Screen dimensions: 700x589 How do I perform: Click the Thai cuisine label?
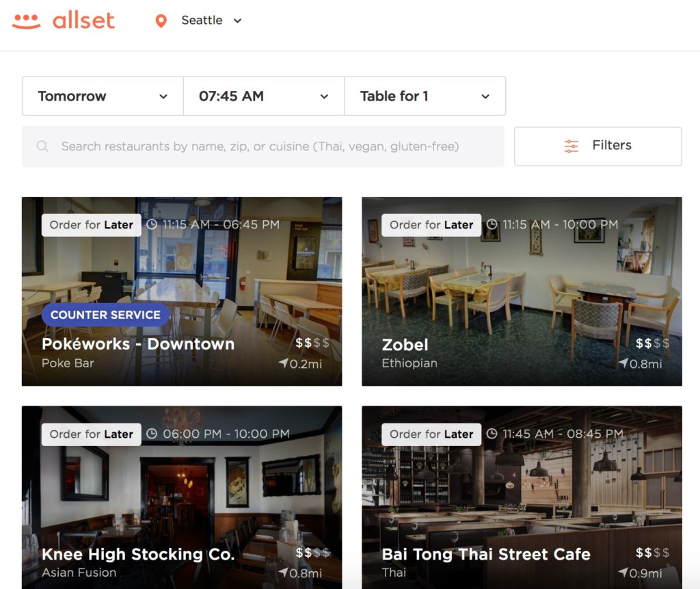[x=394, y=573]
